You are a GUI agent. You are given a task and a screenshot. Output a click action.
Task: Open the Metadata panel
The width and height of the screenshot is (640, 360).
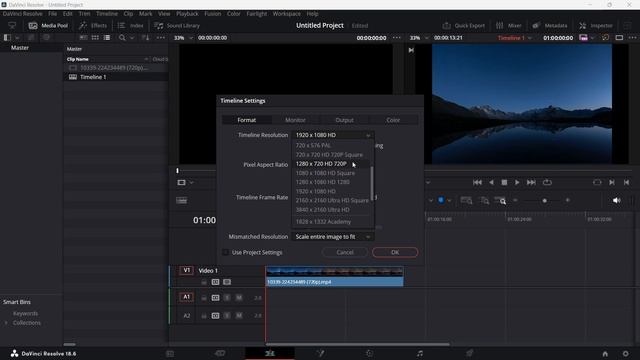pos(549,25)
